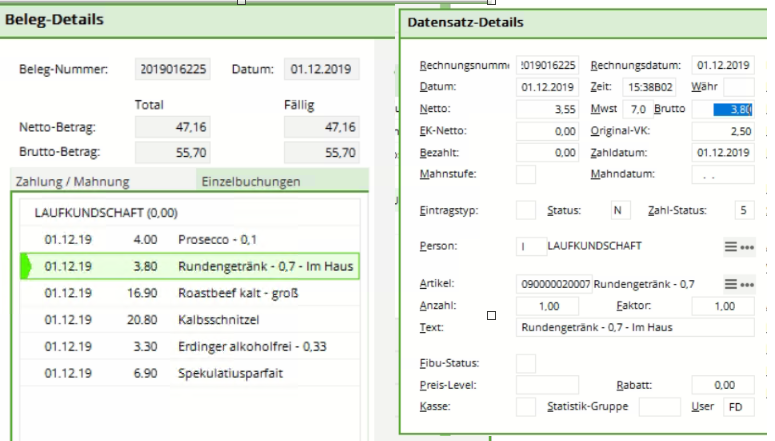Click the Rechnungsnummer input field
This screenshot has width=775, height=441.
tap(547, 65)
